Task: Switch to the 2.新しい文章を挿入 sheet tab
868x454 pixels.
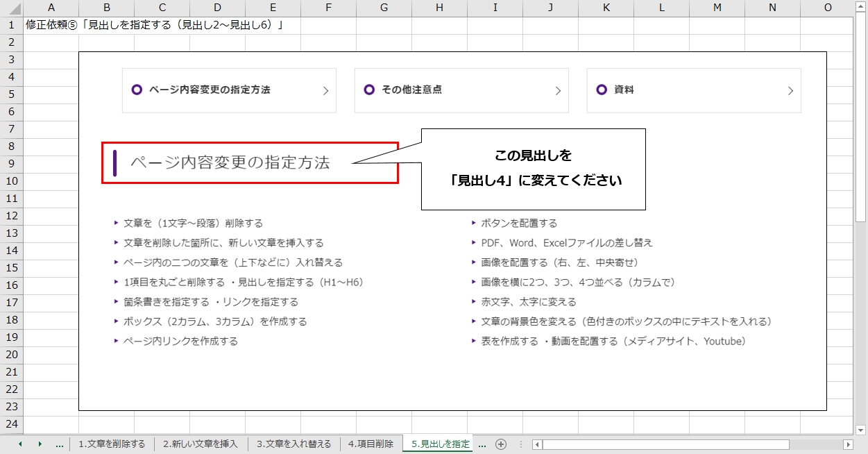Action: 201,444
